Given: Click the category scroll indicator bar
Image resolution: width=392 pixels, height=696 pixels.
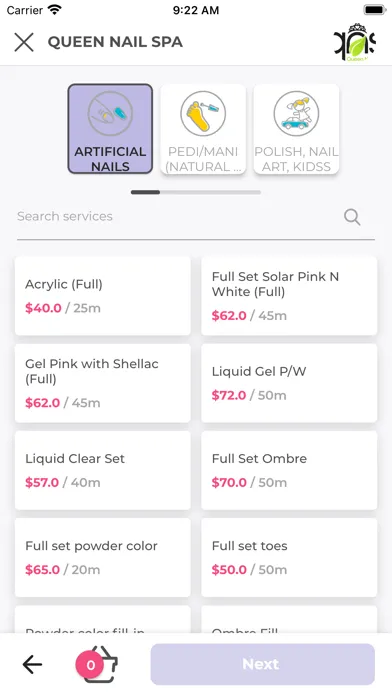Looking at the screenshot, I should pyautogui.click(x=196, y=192).
